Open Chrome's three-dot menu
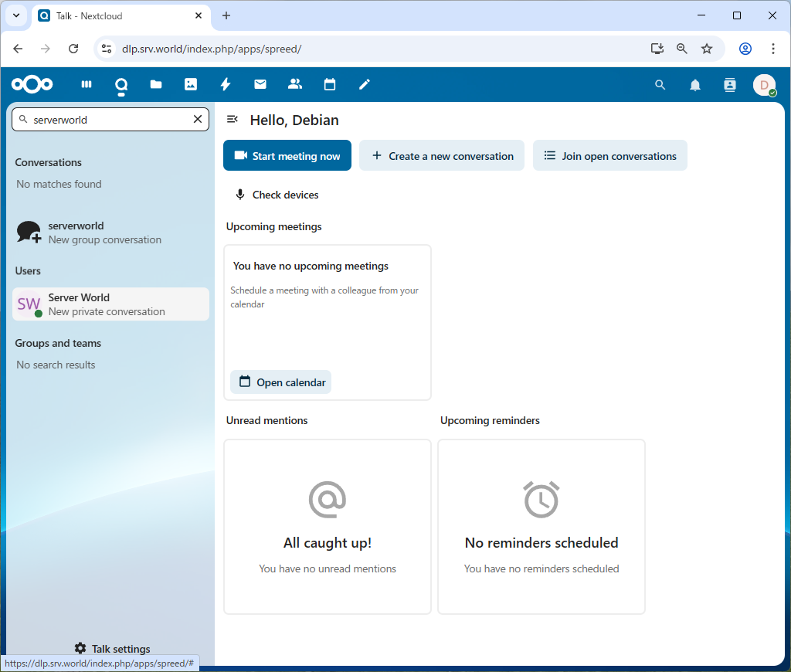 (773, 49)
